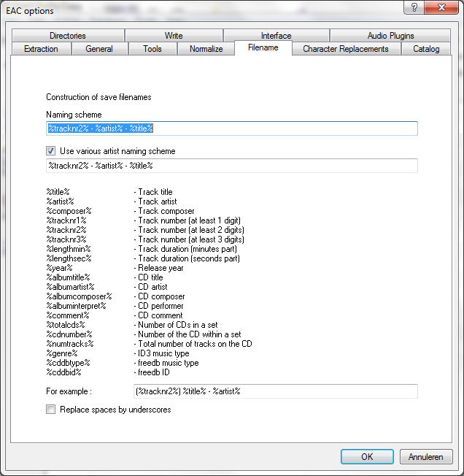Image resolution: width=464 pixels, height=476 pixels.
Task: Open the Interface tab
Action: click(x=277, y=36)
